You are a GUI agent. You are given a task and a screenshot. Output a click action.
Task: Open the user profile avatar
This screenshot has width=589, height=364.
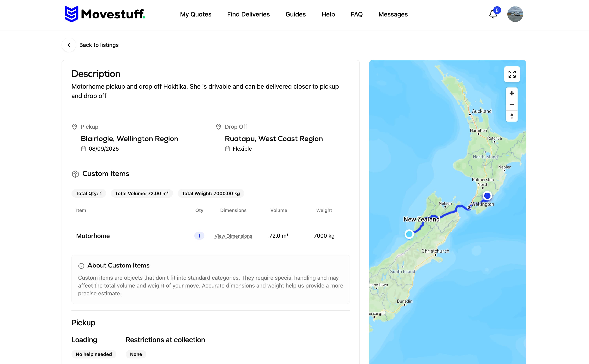click(515, 14)
